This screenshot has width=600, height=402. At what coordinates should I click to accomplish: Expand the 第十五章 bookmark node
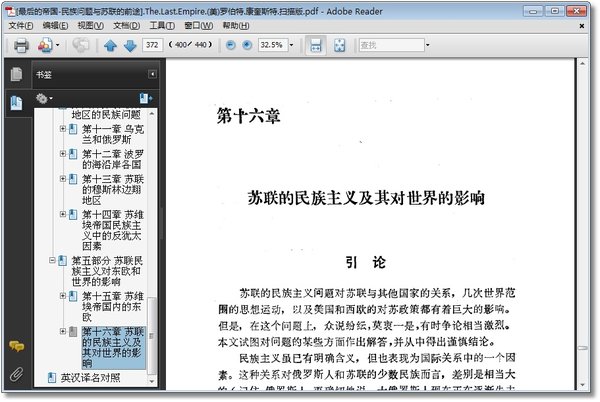pos(63,296)
